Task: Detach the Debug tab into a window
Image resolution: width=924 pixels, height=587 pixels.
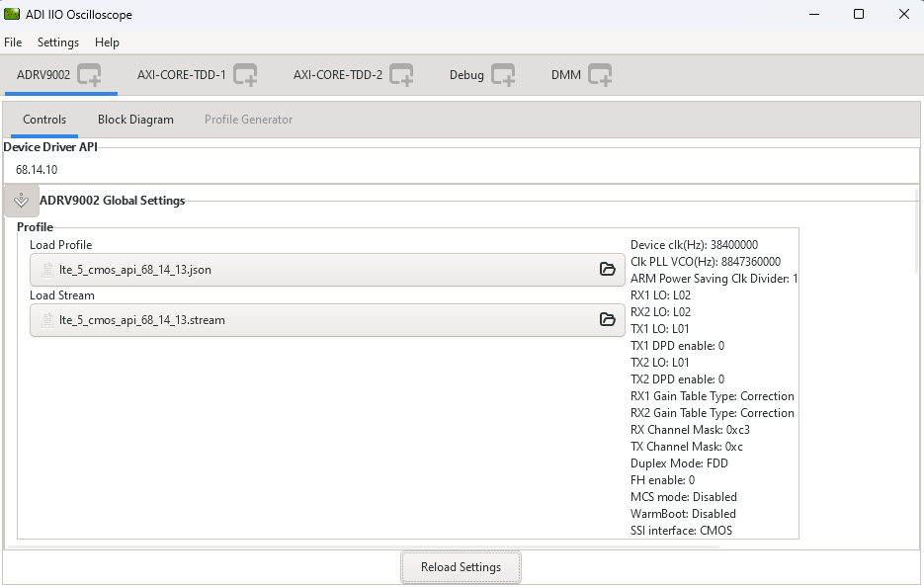Action: 503,75
